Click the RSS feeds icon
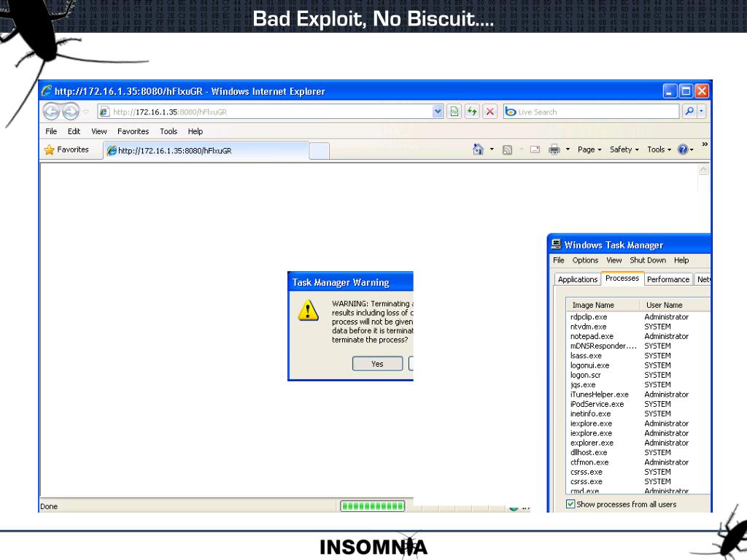 [x=508, y=150]
